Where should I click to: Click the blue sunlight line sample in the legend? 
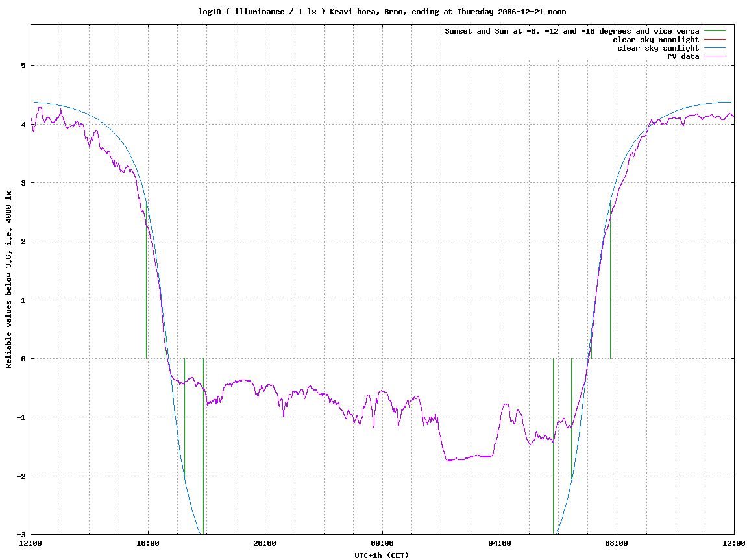pyautogui.click(x=715, y=48)
